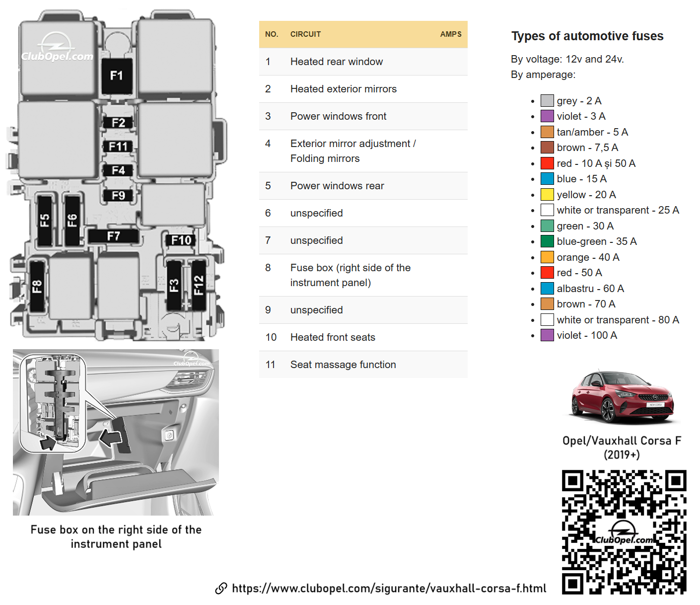Screen dimensions: 700x605
Task: Click fuse F2 in the diagram
Action: click(118, 123)
